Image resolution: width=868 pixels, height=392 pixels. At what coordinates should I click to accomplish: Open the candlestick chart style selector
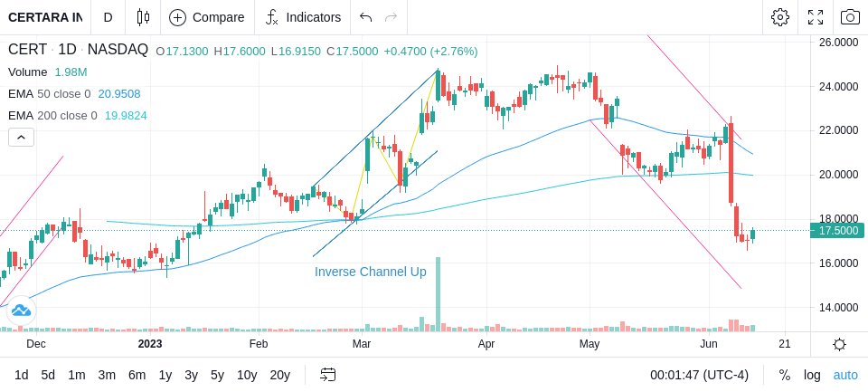[x=143, y=17]
